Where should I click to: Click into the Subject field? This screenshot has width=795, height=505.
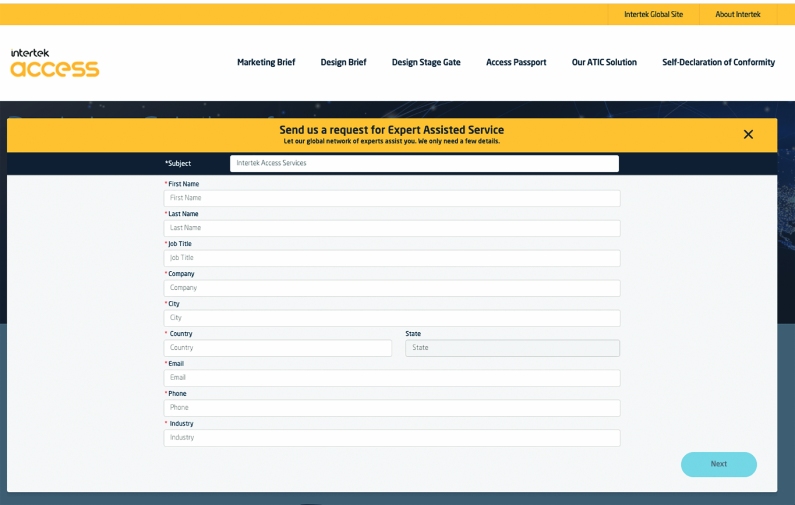424,163
